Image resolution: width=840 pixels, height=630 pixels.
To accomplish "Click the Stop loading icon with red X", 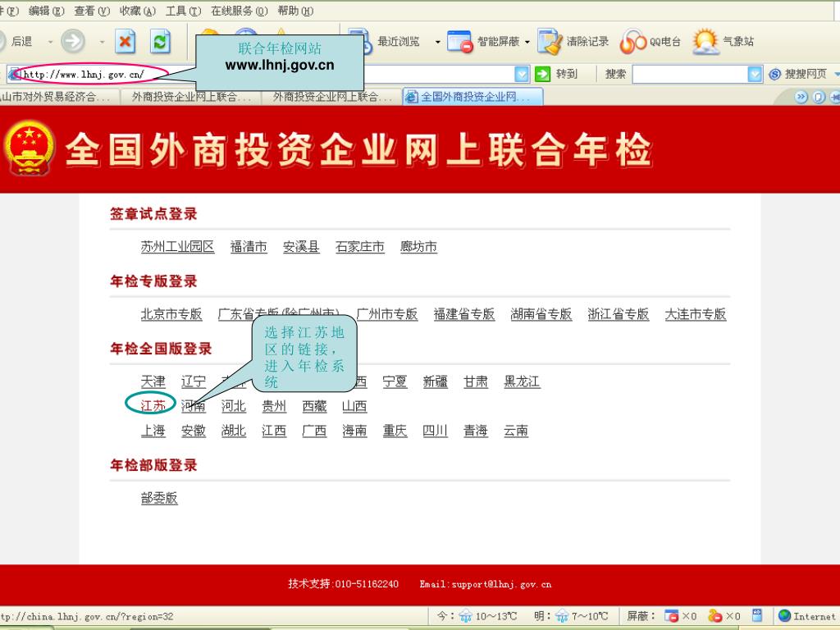I will pos(125,41).
